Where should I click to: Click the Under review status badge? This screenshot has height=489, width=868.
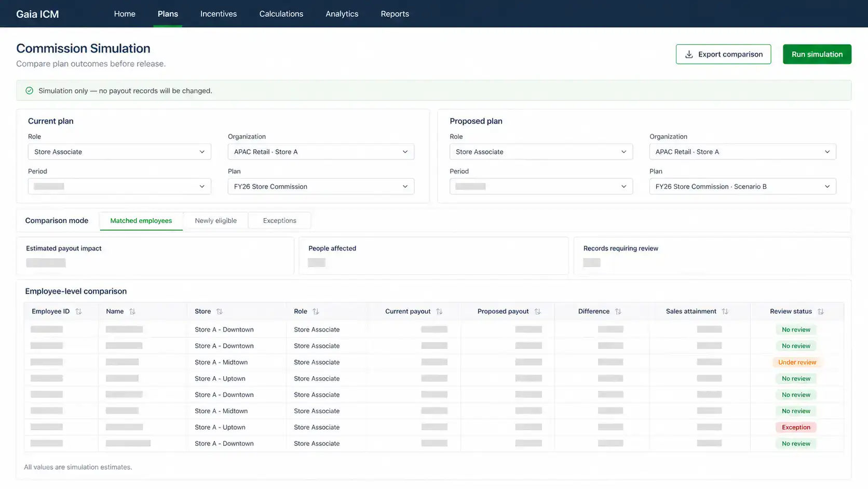(797, 362)
